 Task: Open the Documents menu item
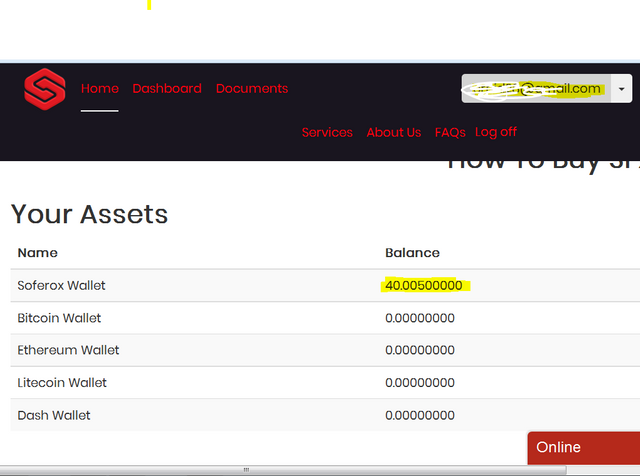[x=252, y=89]
